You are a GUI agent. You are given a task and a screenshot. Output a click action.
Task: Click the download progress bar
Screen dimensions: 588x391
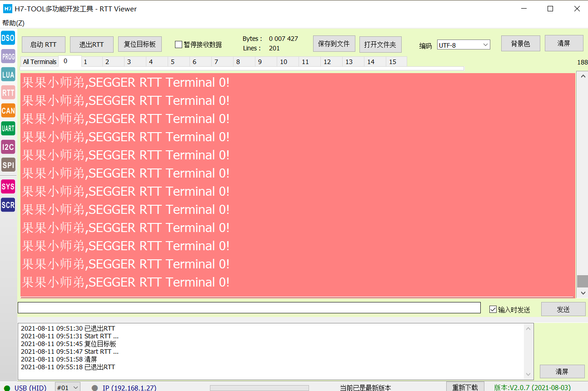[259, 388]
